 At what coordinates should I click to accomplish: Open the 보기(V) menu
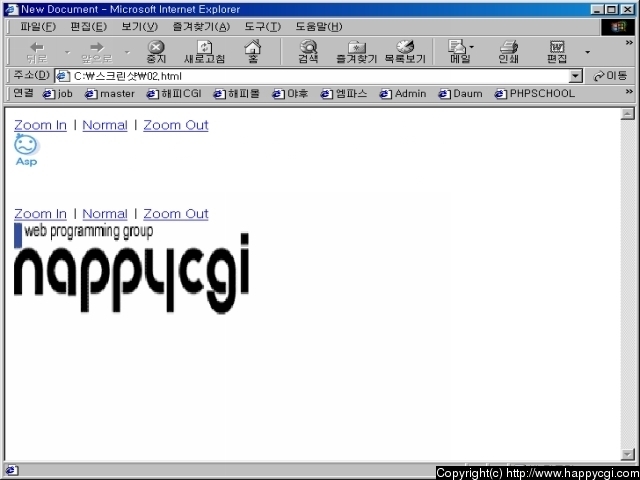click(140, 27)
